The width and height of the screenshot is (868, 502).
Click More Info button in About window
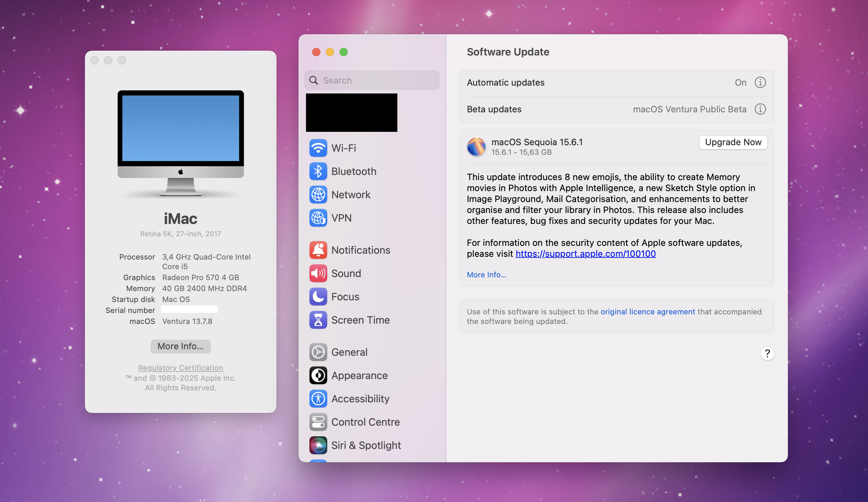click(x=180, y=346)
